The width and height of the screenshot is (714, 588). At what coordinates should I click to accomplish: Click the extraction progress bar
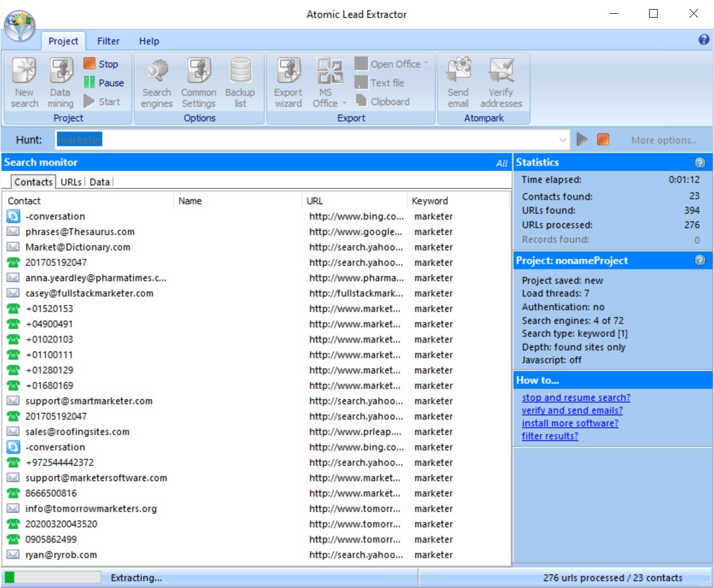52,577
